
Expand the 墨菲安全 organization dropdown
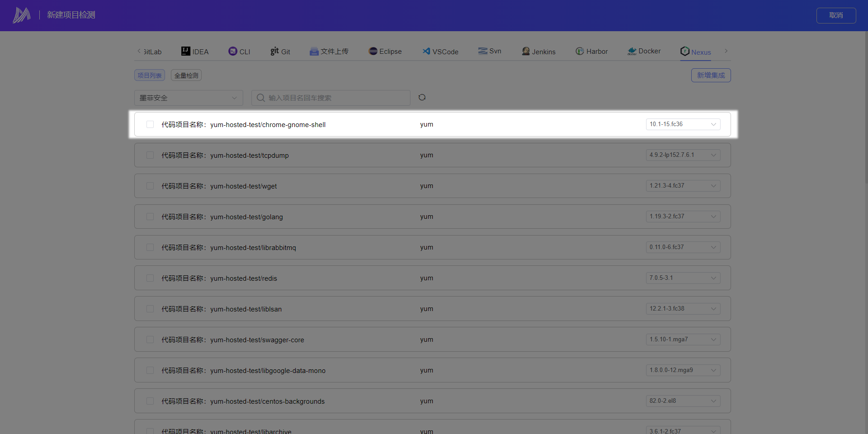[x=189, y=98]
